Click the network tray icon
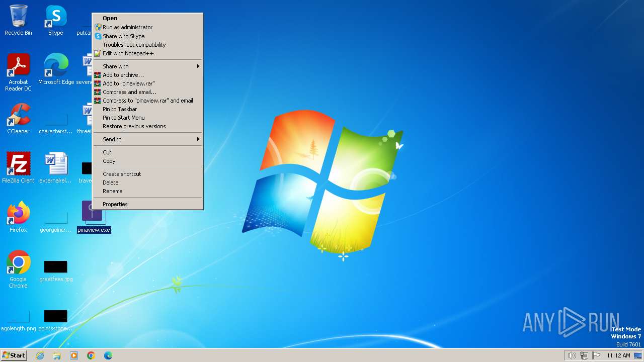 click(584, 355)
